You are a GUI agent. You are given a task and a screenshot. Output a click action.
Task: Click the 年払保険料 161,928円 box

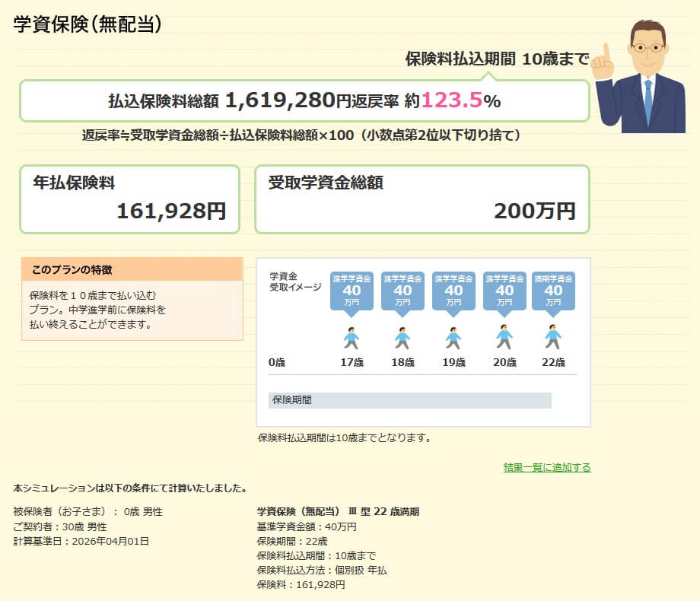(x=129, y=199)
